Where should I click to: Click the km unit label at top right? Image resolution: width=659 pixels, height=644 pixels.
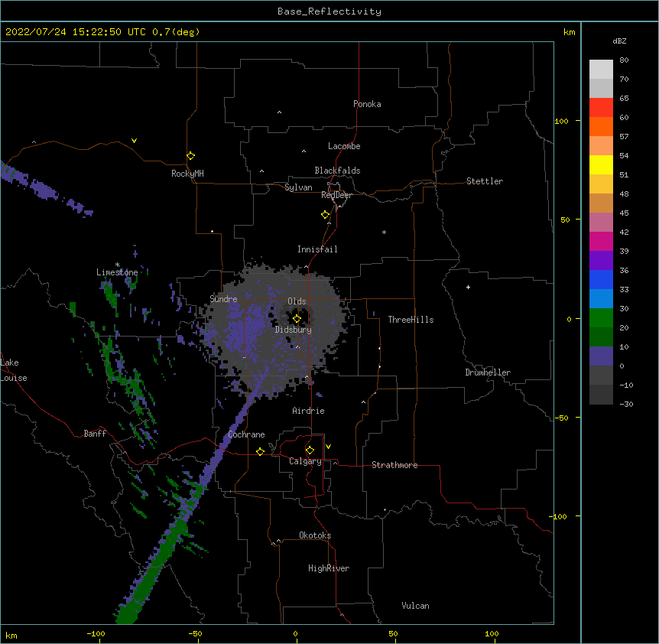point(569,32)
